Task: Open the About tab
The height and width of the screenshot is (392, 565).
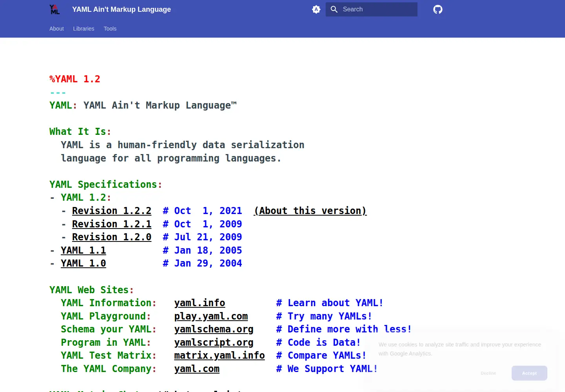Action: tap(56, 29)
